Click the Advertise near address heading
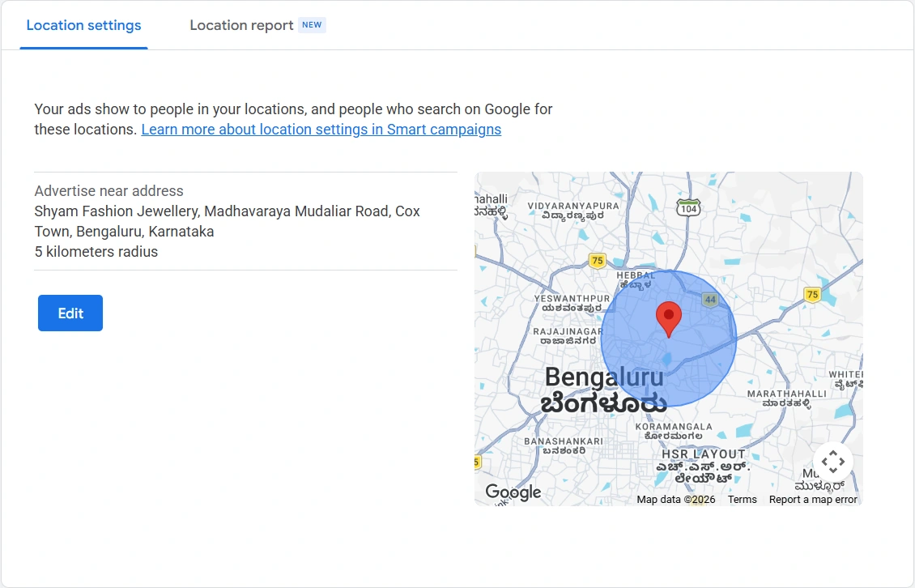Viewport: 915px width, 588px height. (x=109, y=191)
